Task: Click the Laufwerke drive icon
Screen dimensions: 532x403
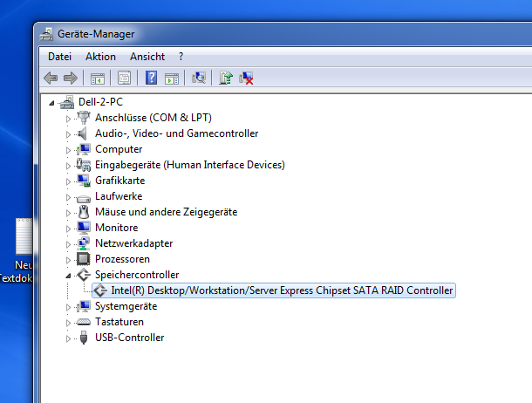Action: (84, 198)
